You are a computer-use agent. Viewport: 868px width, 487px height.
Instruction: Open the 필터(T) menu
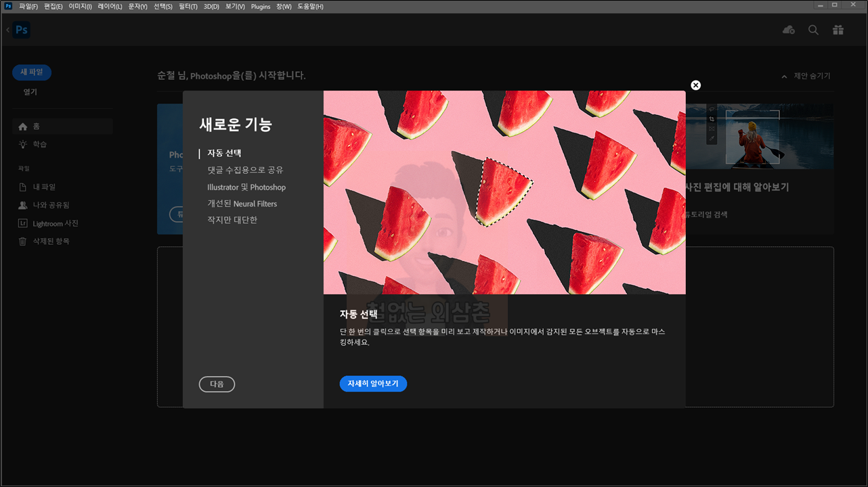(188, 6)
